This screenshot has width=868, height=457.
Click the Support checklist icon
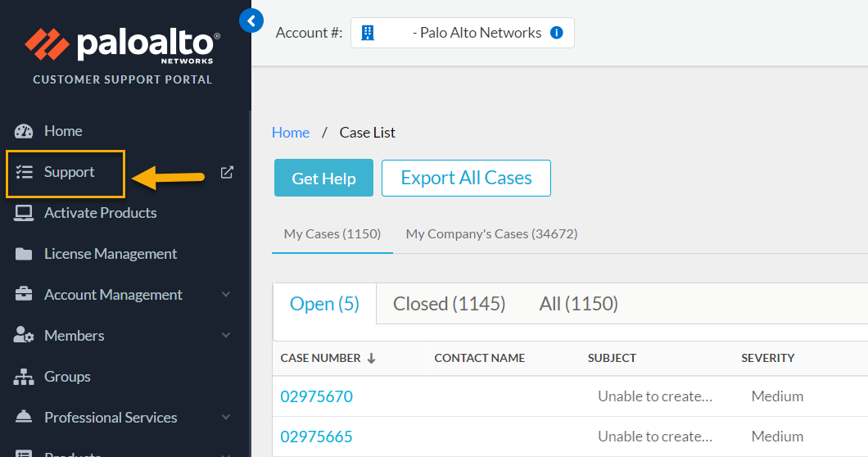click(24, 172)
